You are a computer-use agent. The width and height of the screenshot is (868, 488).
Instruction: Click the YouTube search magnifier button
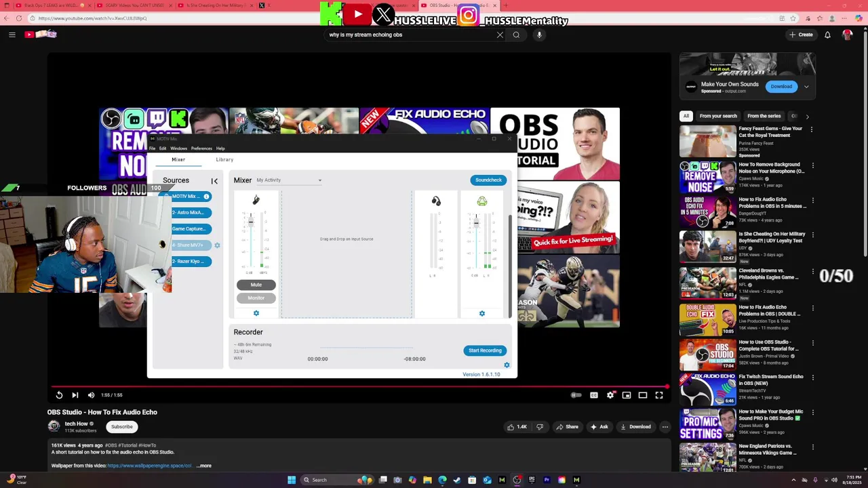516,35
